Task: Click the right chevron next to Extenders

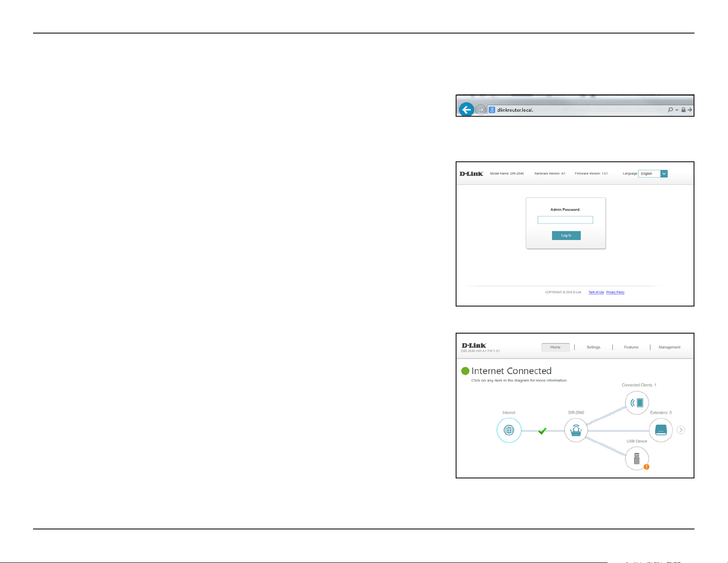Action: [681, 430]
